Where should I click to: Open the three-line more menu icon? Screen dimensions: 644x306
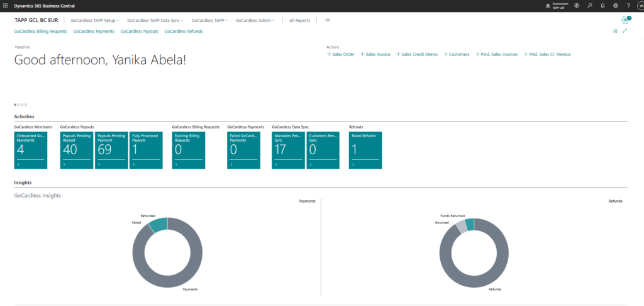(x=328, y=20)
